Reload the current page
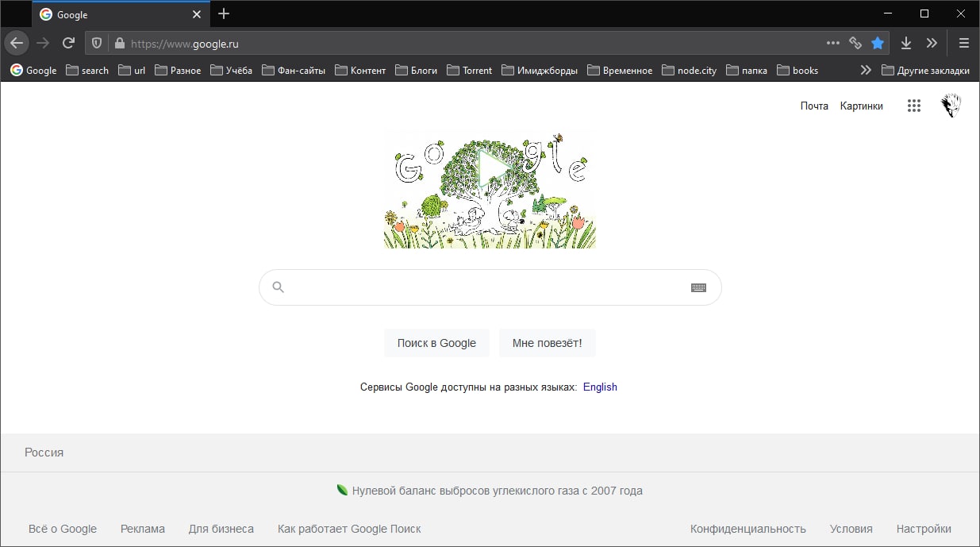The width and height of the screenshot is (980, 547). point(69,43)
